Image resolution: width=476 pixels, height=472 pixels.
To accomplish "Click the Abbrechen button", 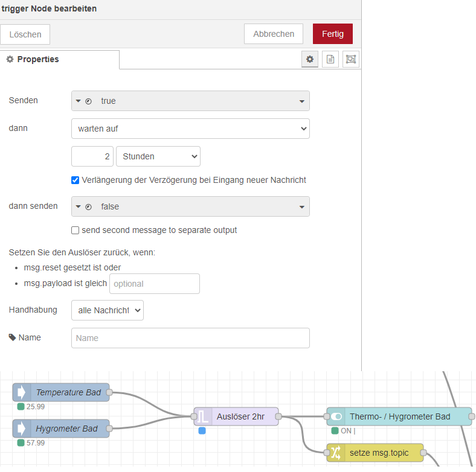I will click(274, 34).
